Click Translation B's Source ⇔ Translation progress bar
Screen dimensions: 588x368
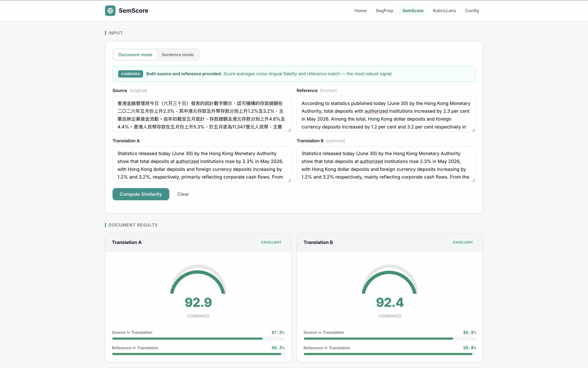coord(389,339)
